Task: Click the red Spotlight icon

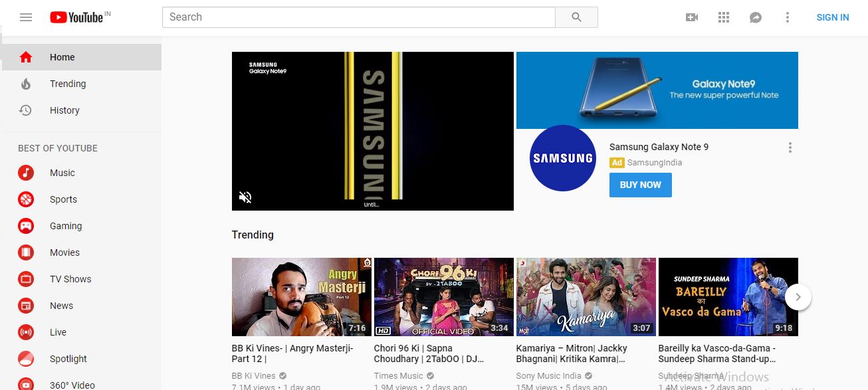Action: 26,359
